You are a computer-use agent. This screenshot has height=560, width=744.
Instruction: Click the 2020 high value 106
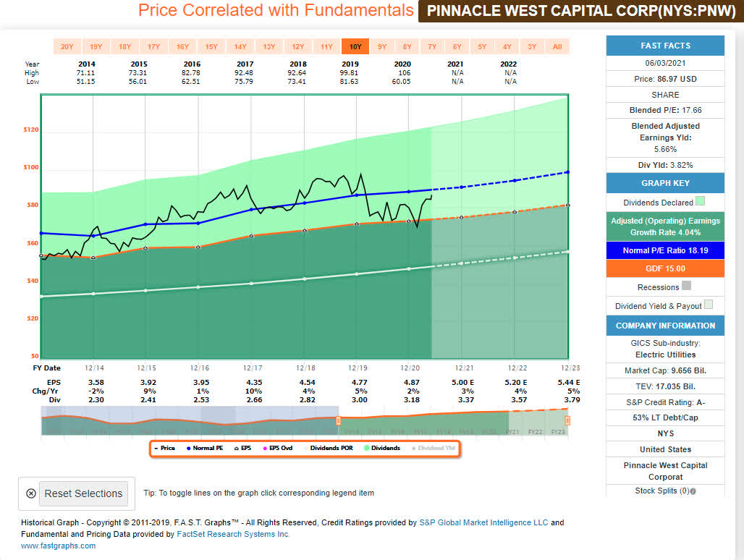pos(405,72)
